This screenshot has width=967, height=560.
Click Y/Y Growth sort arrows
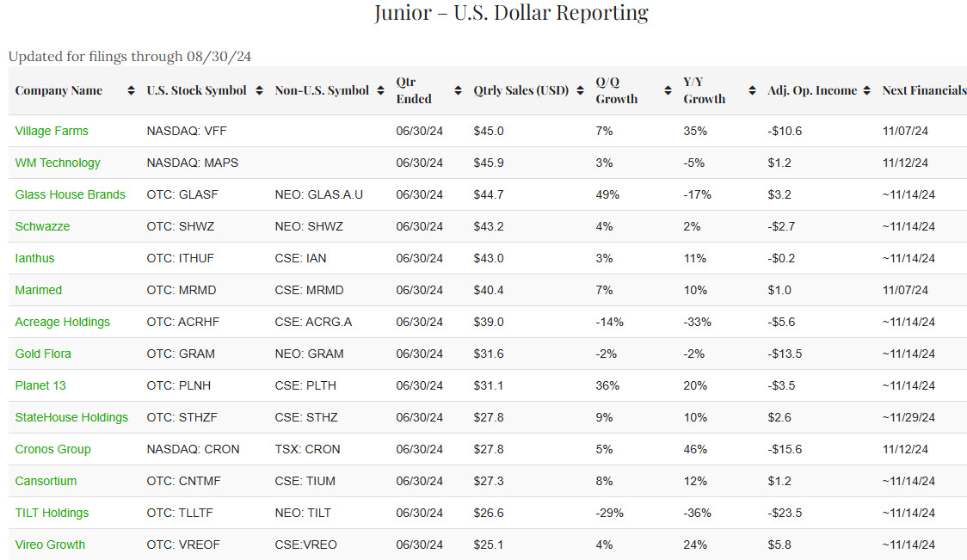(752, 90)
